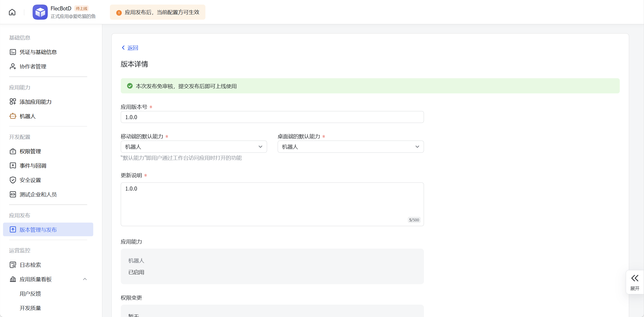Open the 移动端的默认能力 dropdown
644x317 pixels.
[194, 147]
